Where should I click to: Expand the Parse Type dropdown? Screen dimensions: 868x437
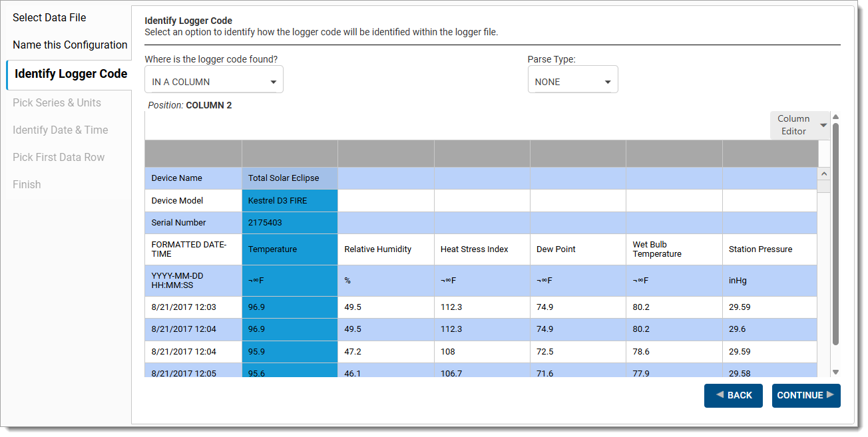pos(572,82)
